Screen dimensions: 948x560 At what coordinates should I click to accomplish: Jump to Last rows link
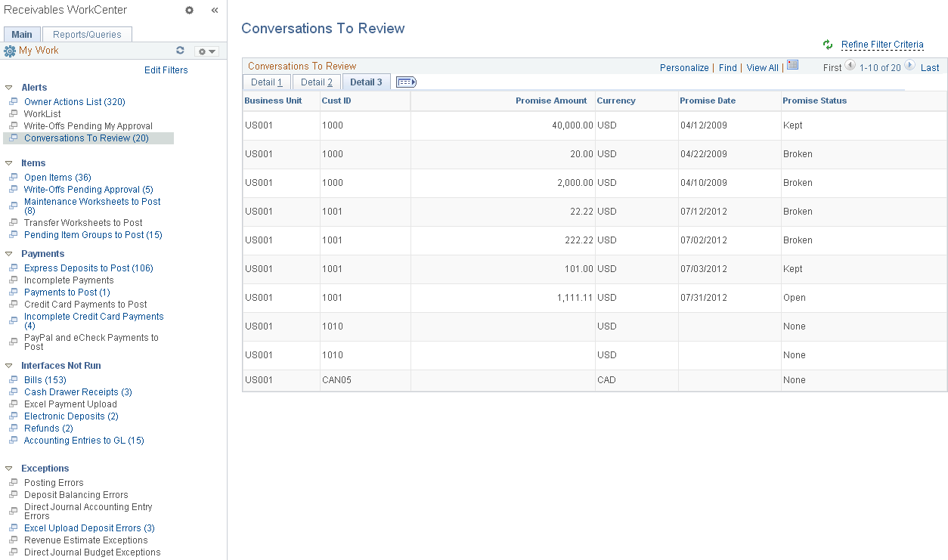[x=930, y=68]
